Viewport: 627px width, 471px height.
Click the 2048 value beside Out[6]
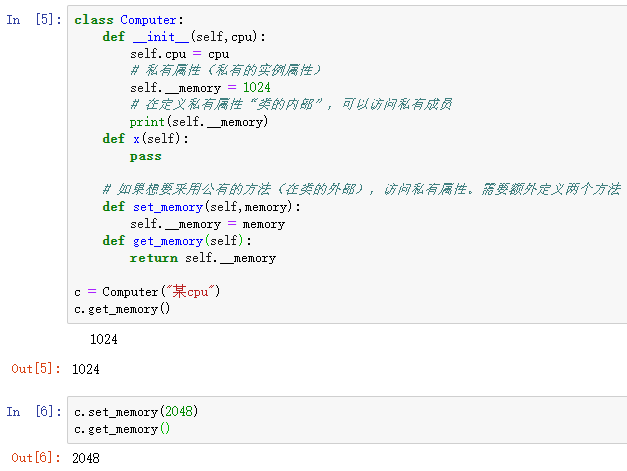[86, 458]
